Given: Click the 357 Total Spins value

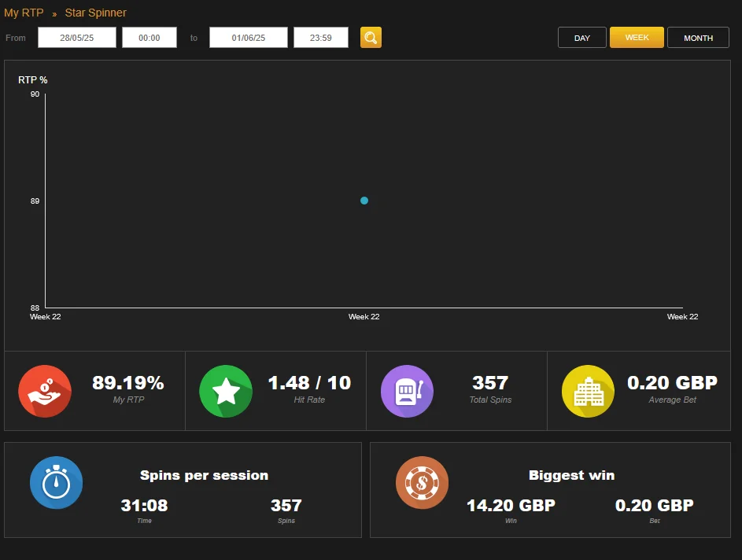Looking at the screenshot, I should (490, 382).
